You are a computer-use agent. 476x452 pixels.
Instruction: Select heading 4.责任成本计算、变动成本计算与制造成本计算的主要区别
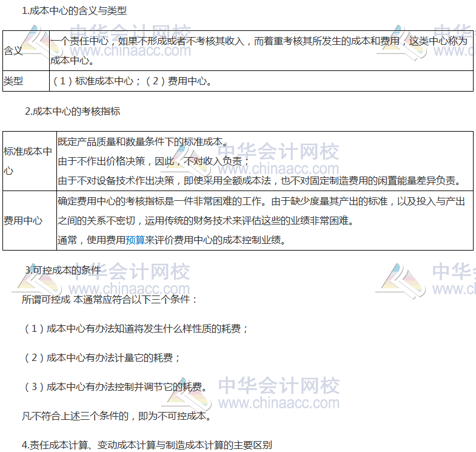(147, 445)
